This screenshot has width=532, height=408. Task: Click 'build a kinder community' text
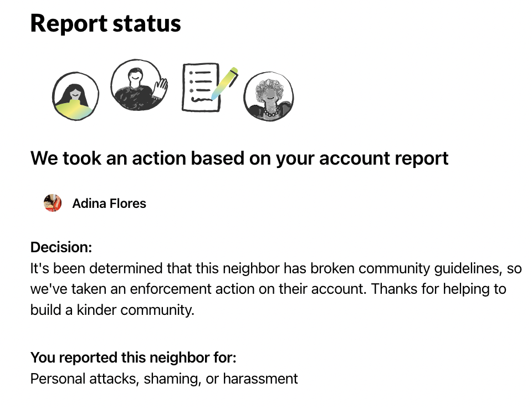pos(112,310)
